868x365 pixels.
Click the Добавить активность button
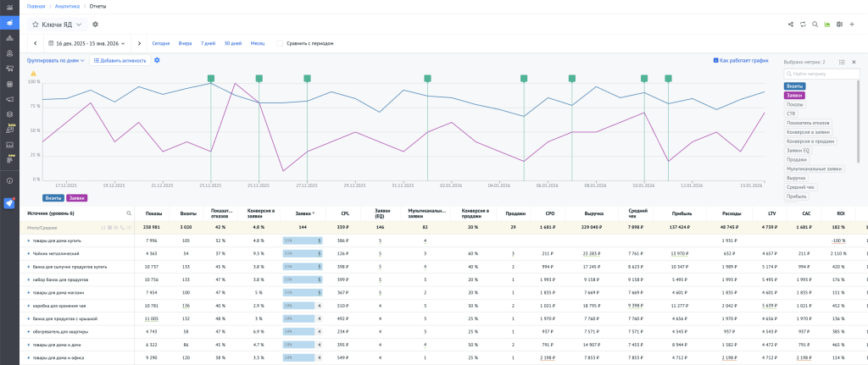click(120, 61)
